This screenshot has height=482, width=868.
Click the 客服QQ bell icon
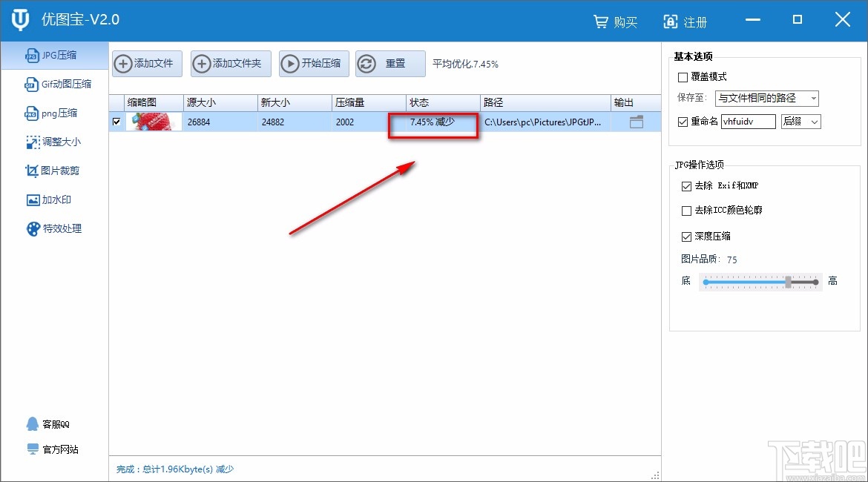[33, 424]
